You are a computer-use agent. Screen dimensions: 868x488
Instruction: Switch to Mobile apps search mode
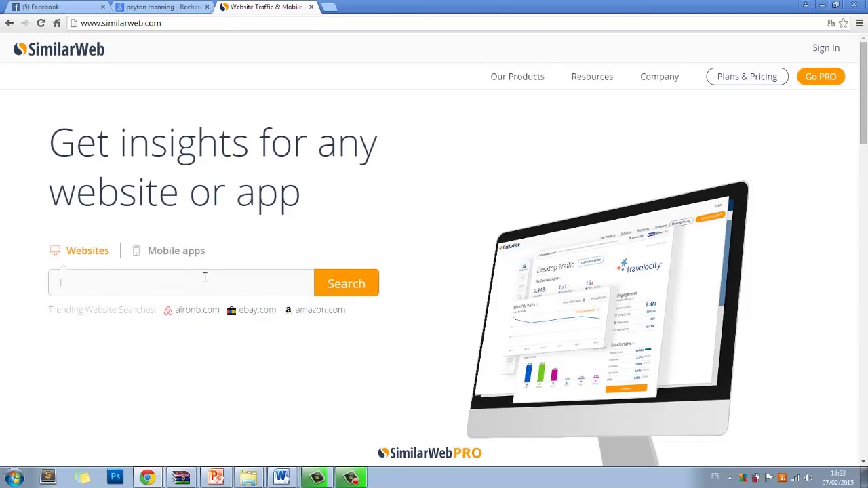pyautogui.click(x=176, y=251)
